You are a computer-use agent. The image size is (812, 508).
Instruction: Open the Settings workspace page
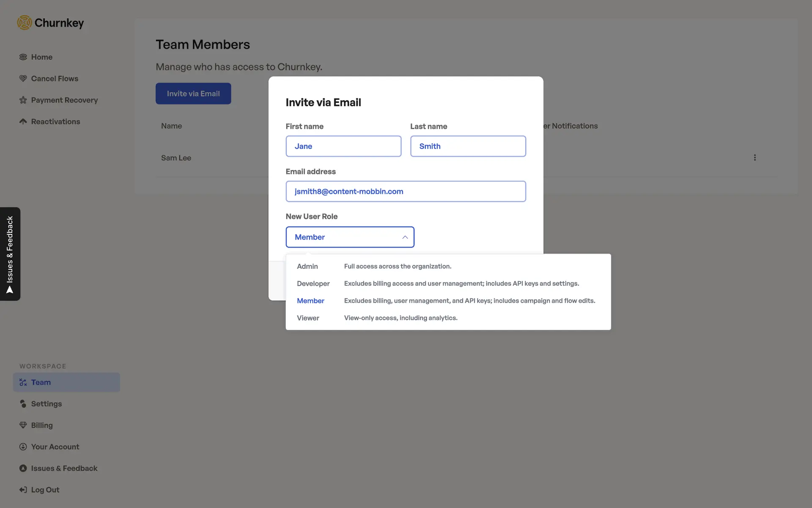(46, 404)
